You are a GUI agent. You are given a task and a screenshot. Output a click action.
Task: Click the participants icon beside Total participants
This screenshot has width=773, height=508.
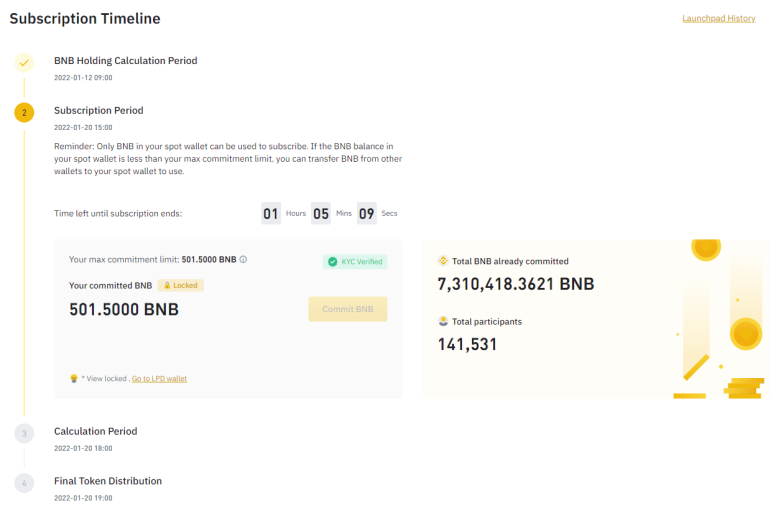[443, 321]
